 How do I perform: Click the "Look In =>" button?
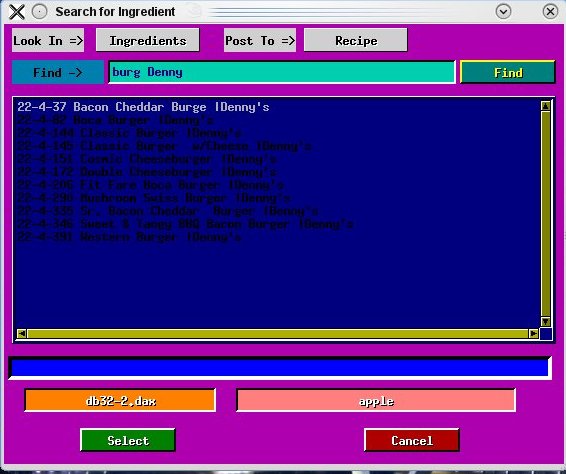[x=48, y=40]
